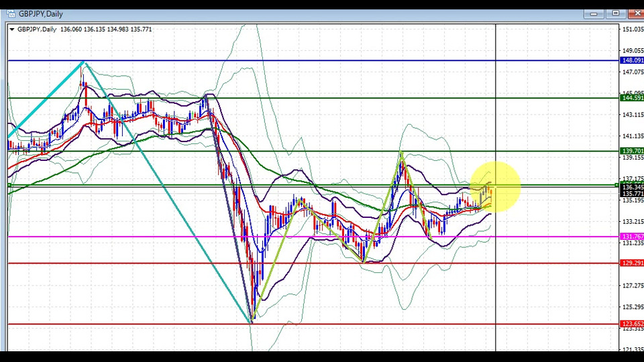Click the 125.295 price scale value

pos(633,306)
